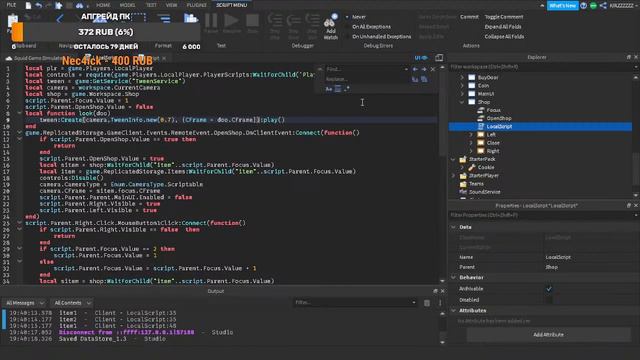Select On All Exceptions option
Viewport: 640px width, 360px height.
click(371, 27)
